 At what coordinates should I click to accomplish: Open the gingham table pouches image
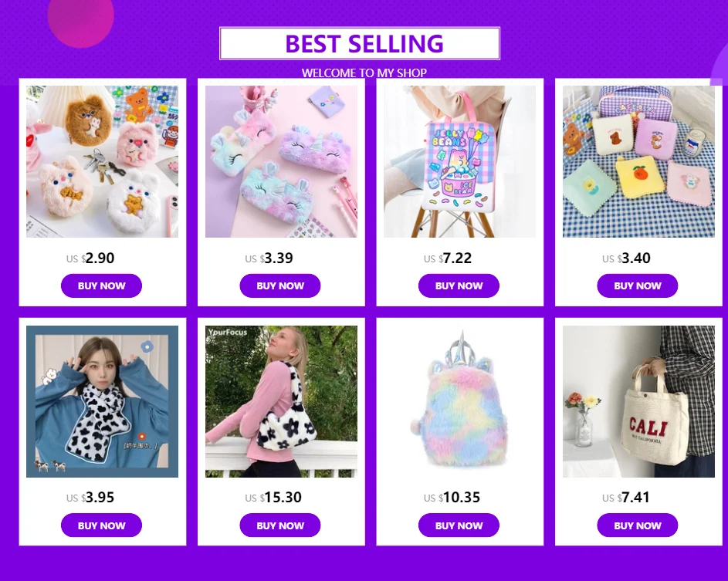(639, 161)
